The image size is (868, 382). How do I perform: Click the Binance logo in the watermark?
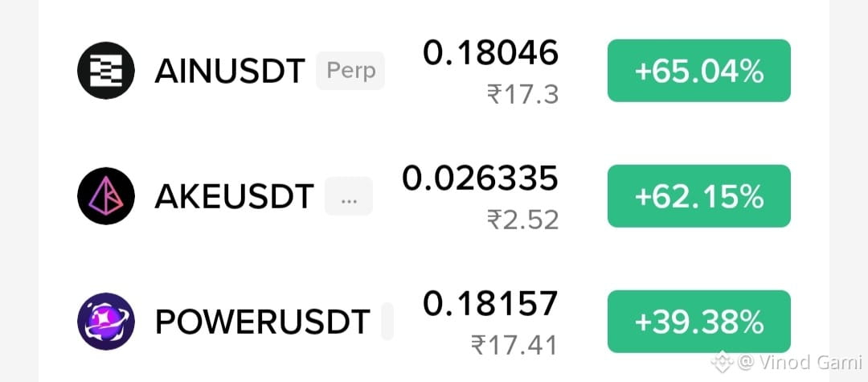click(721, 363)
